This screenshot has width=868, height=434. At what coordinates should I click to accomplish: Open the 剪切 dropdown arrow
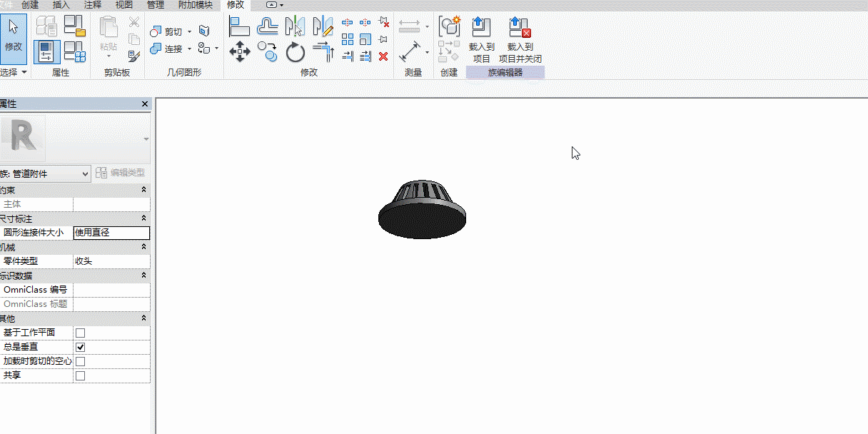pos(189,31)
